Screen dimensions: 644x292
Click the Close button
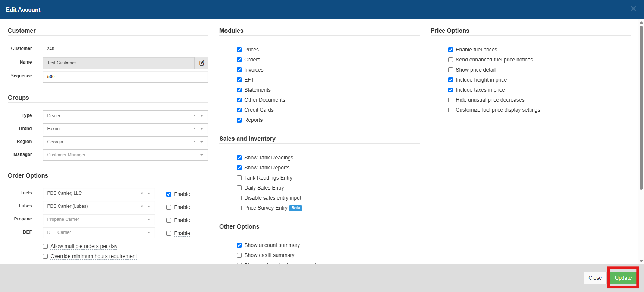(595, 278)
